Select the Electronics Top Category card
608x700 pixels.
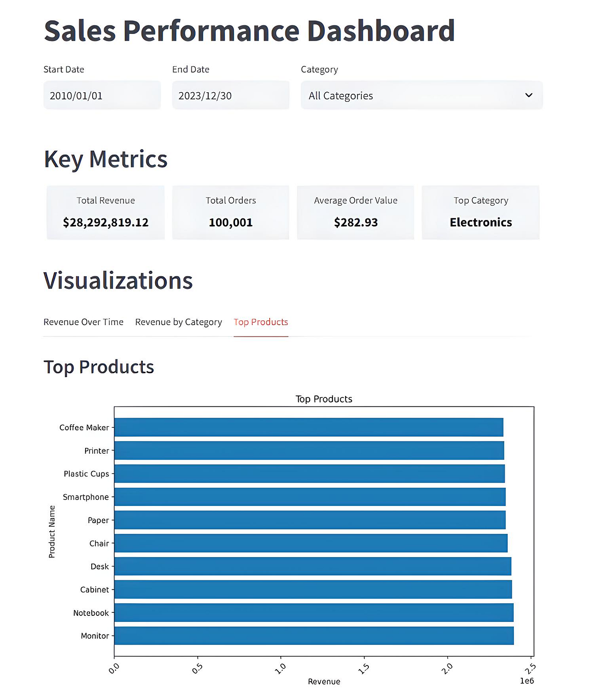pyautogui.click(x=480, y=212)
